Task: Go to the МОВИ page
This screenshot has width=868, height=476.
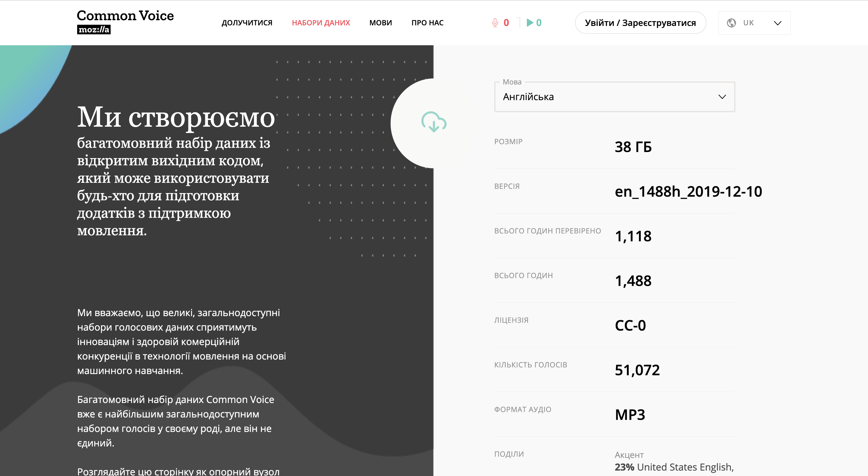Action: coord(380,23)
